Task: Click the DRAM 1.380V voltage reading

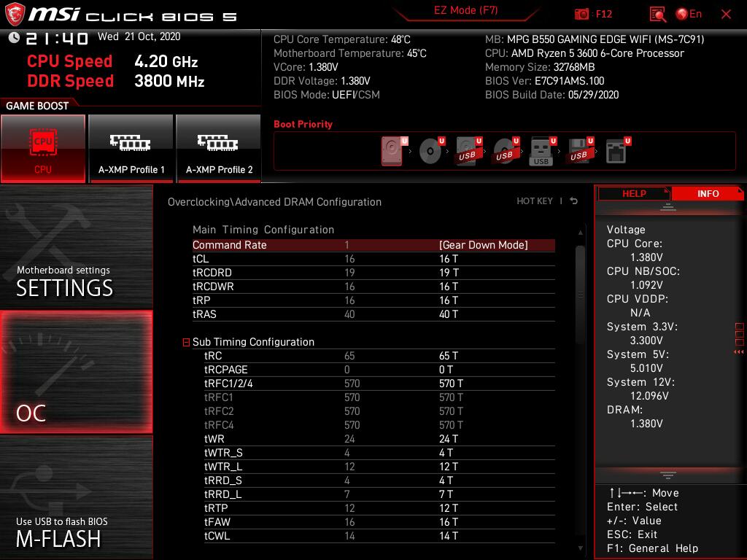Action: 646,424
